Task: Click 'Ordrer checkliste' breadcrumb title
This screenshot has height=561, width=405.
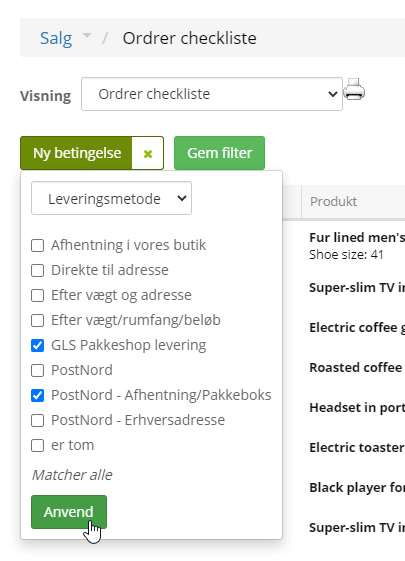Action: coord(190,38)
